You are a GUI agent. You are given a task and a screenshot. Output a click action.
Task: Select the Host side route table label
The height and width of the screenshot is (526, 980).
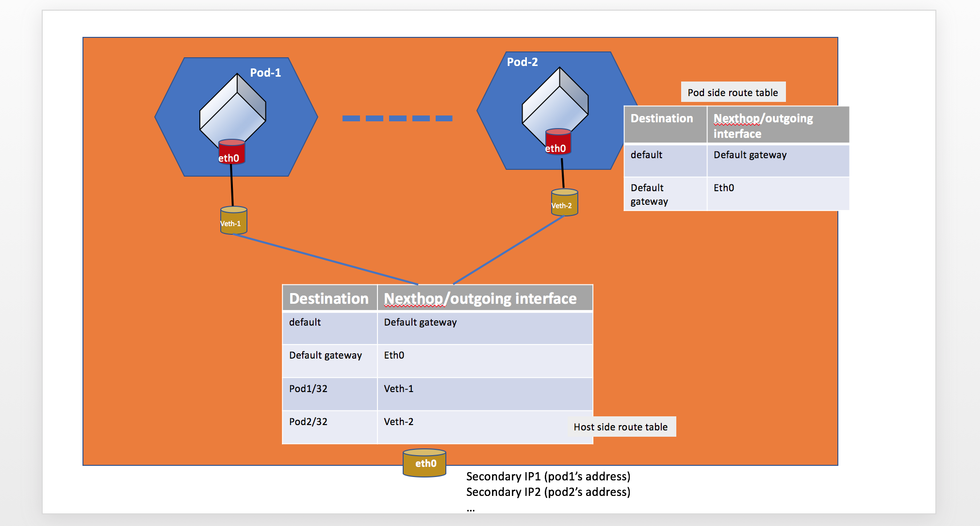[x=621, y=427]
